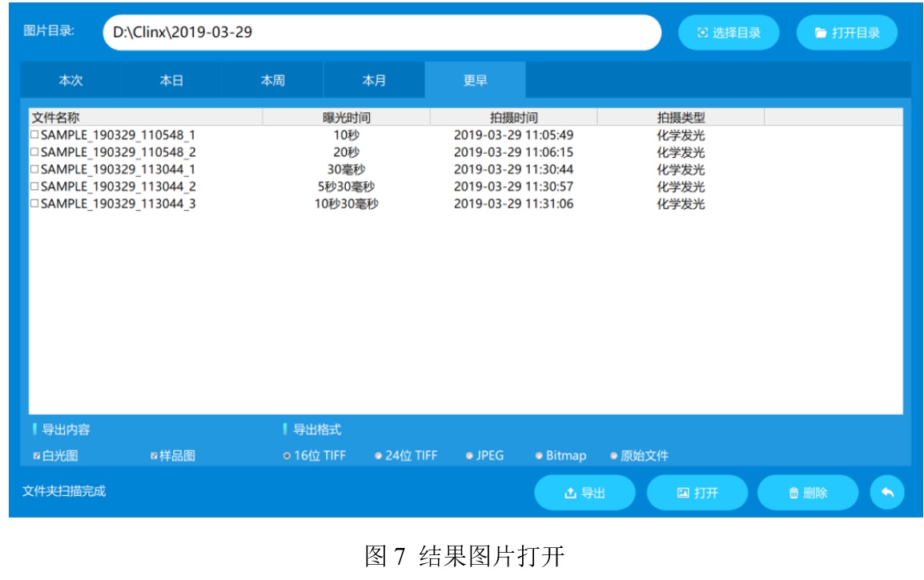The height and width of the screenshot is (580, 924).
Task: Click the 删除 delete button
Action: [807, 493]
